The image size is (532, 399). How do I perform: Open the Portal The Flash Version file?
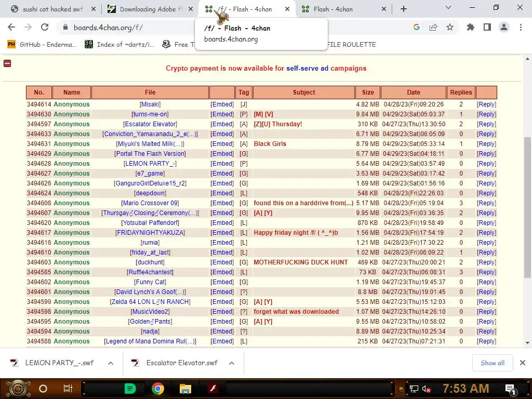click(x=150, y=154)
